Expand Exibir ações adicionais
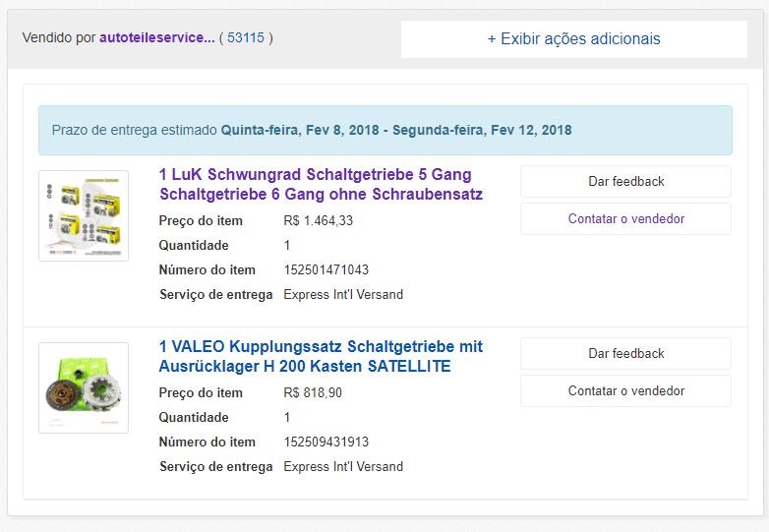The width and height of the screenshot is (769, 532). pyautogui.click(x=574, y=39)
